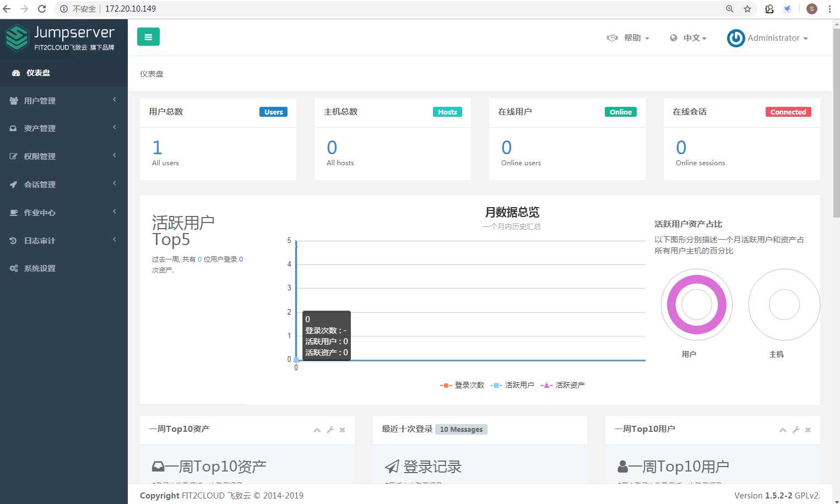The height and width of the screenshot is (504, 840).
Task: Click the red Connected badge
Action: click(x=788, y=112)
